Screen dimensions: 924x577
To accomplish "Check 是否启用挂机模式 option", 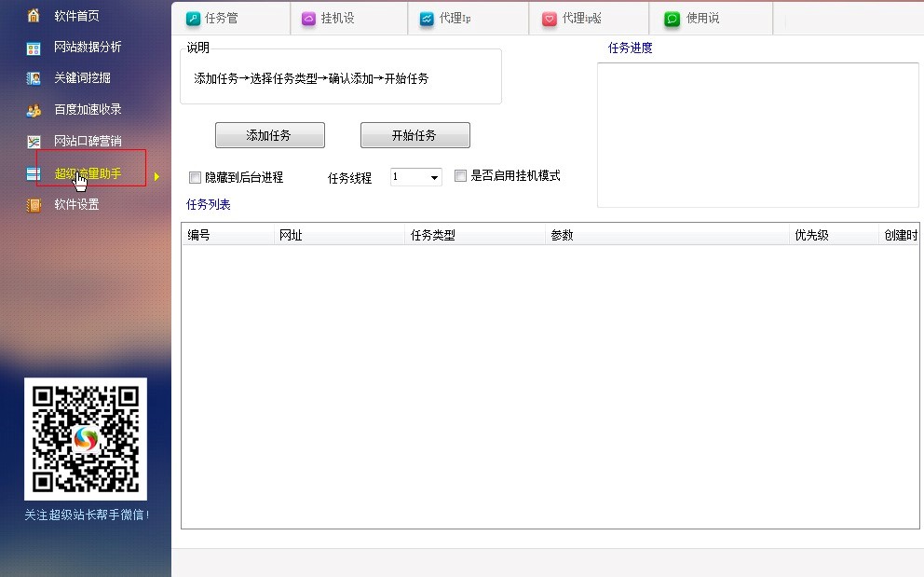I will pyautogui.click(x=460, y=175).
